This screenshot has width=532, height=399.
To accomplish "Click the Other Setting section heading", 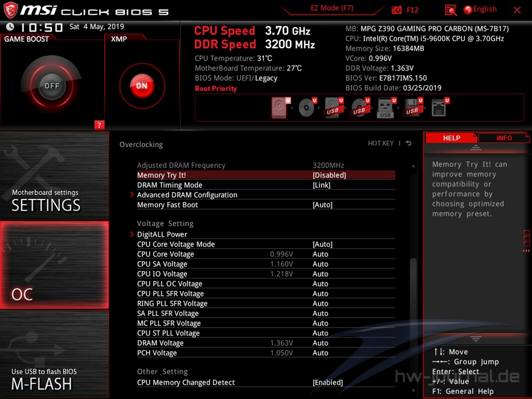I will pyautogui.click(x=162, y=371).
